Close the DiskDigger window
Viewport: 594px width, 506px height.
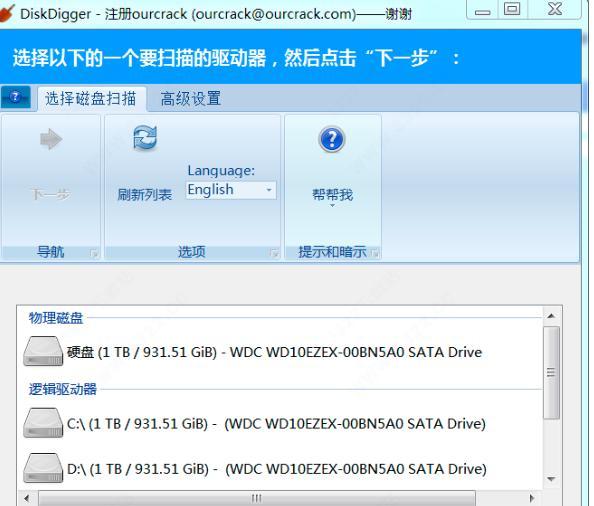[555, 9]
